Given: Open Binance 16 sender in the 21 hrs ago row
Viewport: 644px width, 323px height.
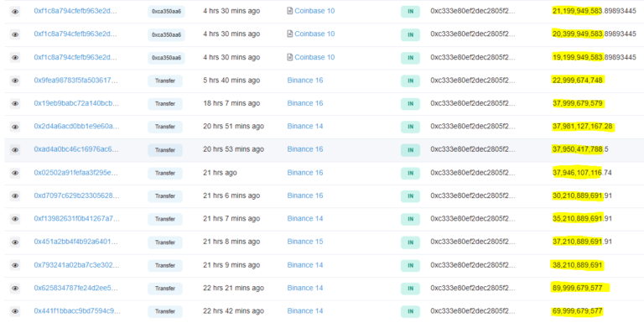Looking at the screenshot, I should pyautogui.click(x=305, y=173).
